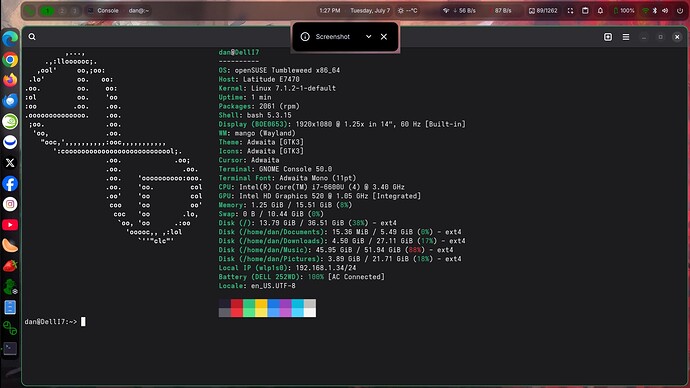Click the 'Terminal: GNOME Console 50.0' line
This screenshot has width=690, height=388.
pos(275,169)
